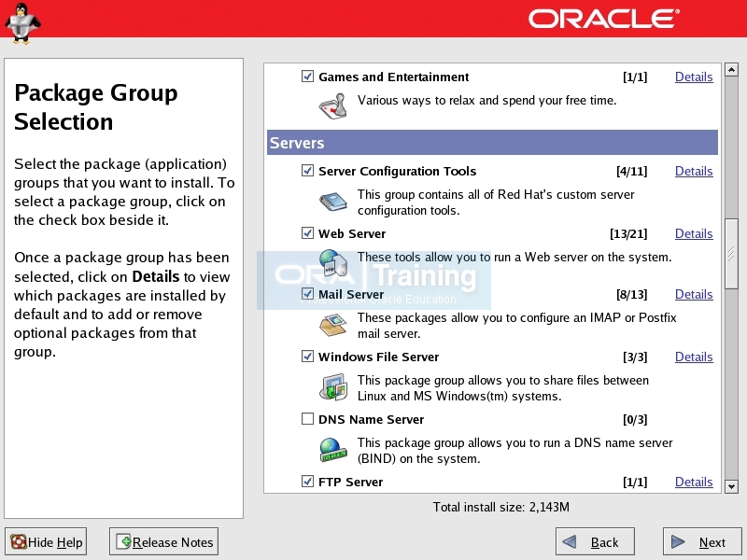Open the Release Notes

pyautogui.click(x=164, y=542)
